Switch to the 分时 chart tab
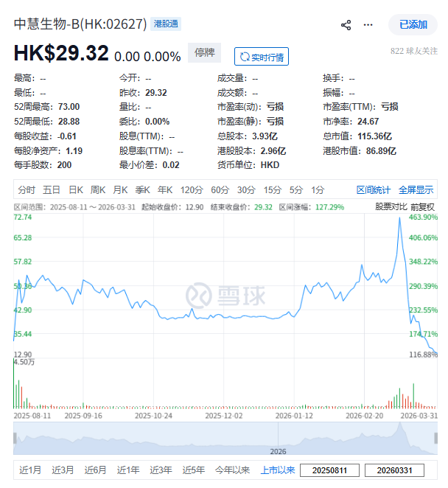 point(26,189)
